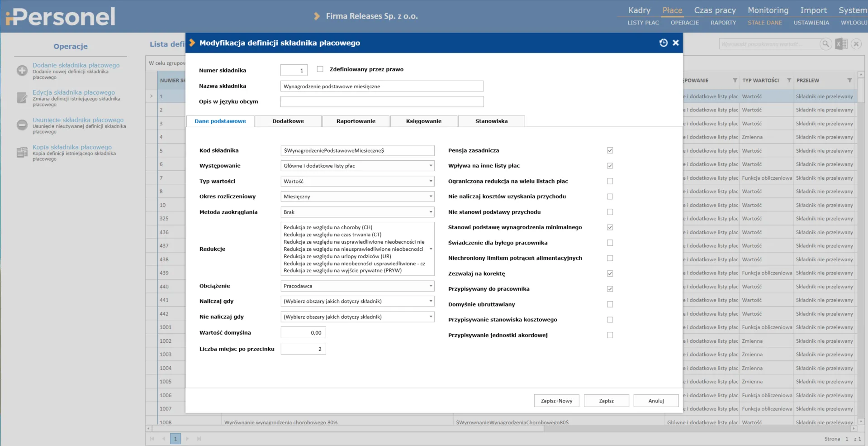The height and width of the screenshot is (446, 868).
Task: Switch to the Księgowanie tab
Action: [423, 121]
